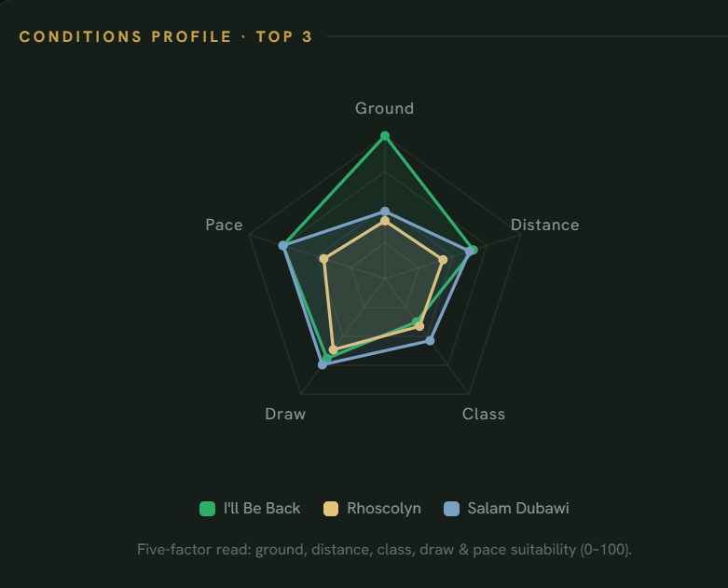Toggle the I'll Be Back legend label
This screenshot has height=588, width=728.
262,509
